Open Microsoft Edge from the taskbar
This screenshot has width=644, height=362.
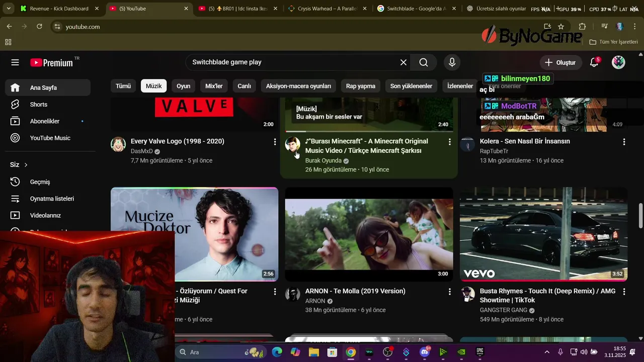[277, 352]
